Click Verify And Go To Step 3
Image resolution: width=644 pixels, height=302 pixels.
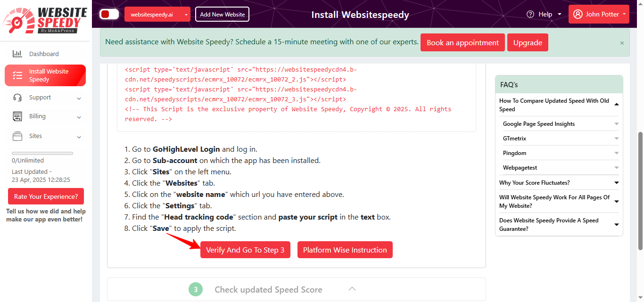pyautogui.click(x=245, y=250)
